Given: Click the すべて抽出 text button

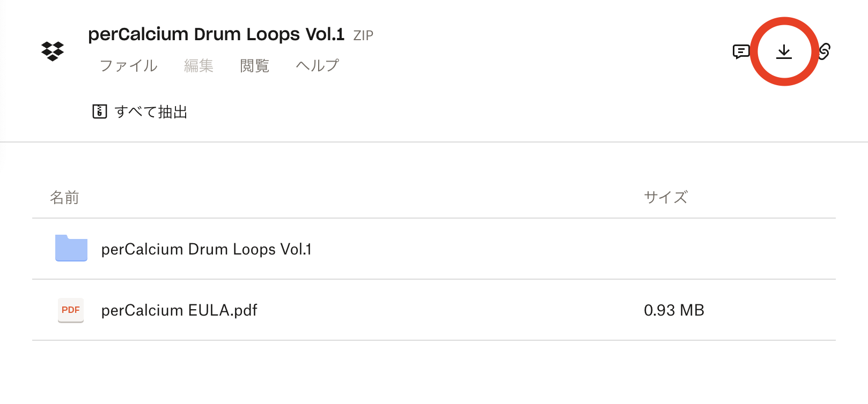Looking at the screenshot, I should [151, 111].
